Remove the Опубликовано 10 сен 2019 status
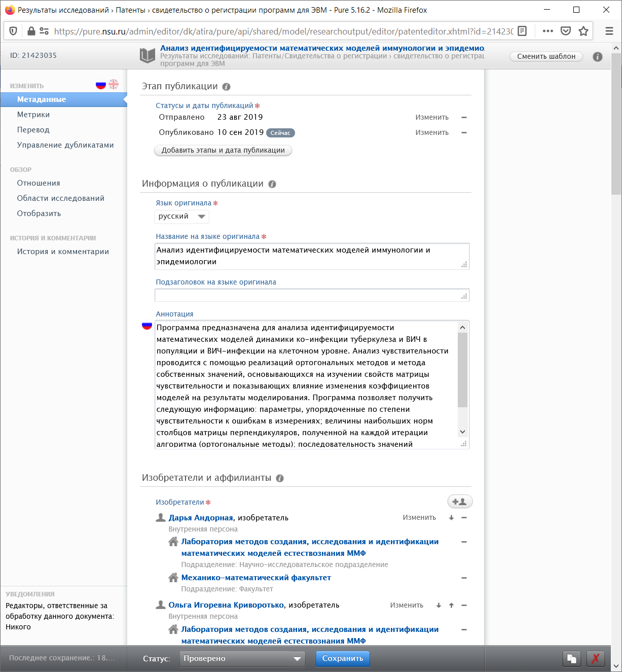The height and width of the screenshot is (672, 622). pyautogui.click(x=464, y=132)
